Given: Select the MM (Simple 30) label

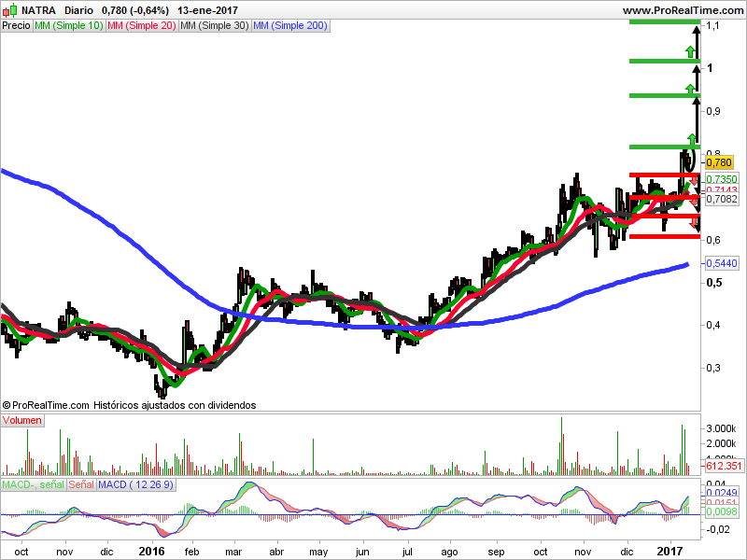Looking at the screenshot, I should tap(215, 26).
